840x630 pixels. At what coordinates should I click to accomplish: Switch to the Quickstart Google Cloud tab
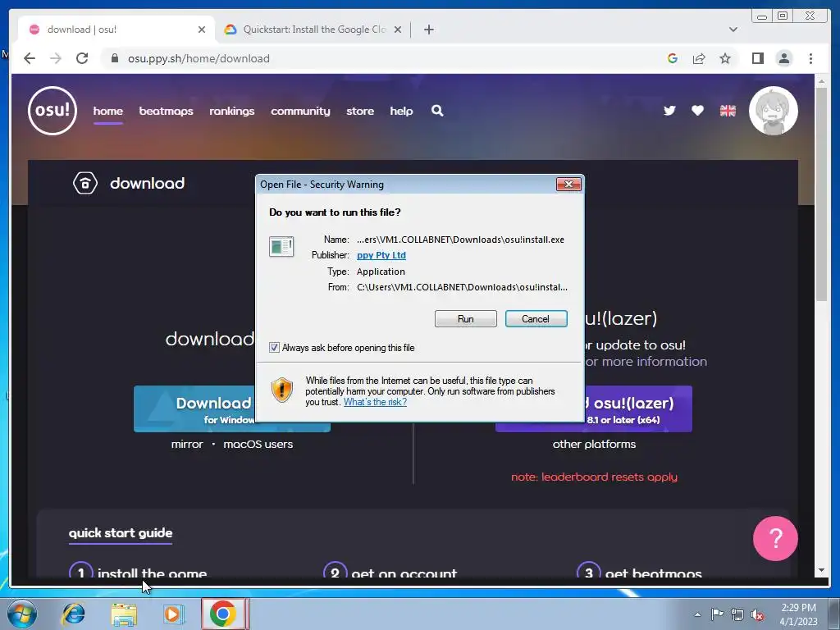313,30
